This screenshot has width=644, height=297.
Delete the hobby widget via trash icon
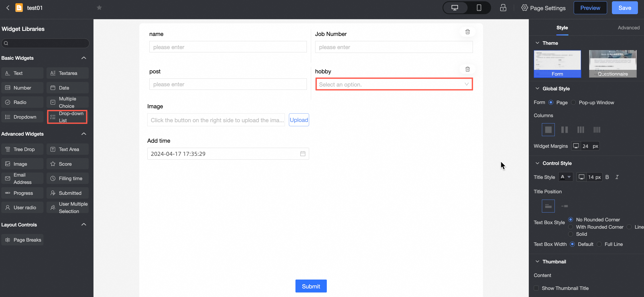tap(467, 69)
